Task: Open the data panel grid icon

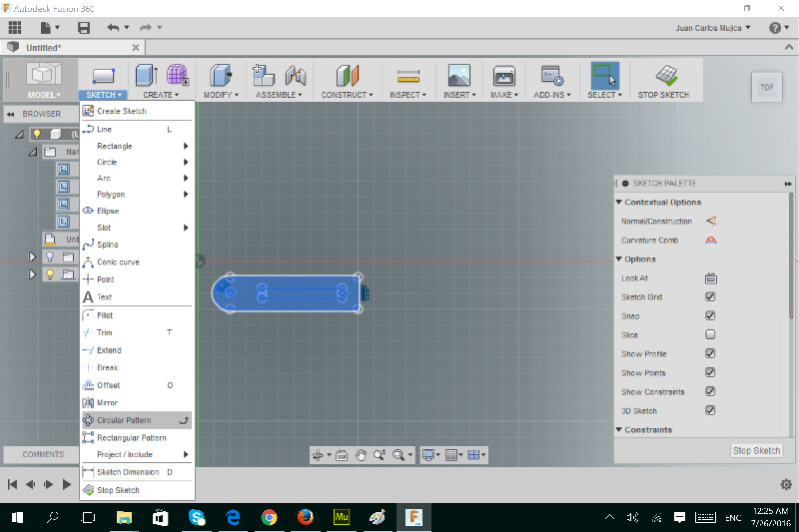Action: (15, 28)
